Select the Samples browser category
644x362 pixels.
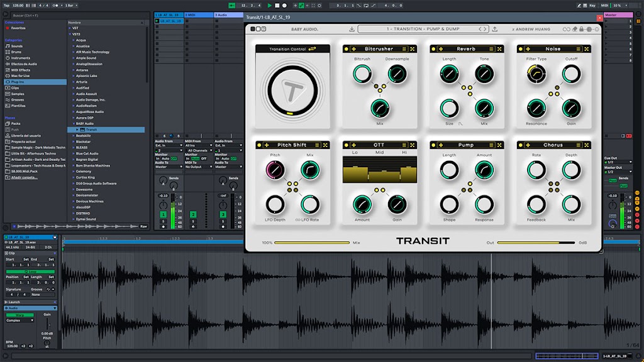(17, 94)
